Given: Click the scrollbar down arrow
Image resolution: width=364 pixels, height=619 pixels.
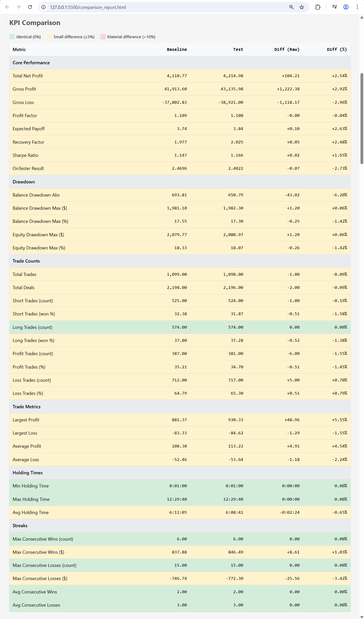Looking at the screenshot, I should pyautogui.click(x=362, y=617).
